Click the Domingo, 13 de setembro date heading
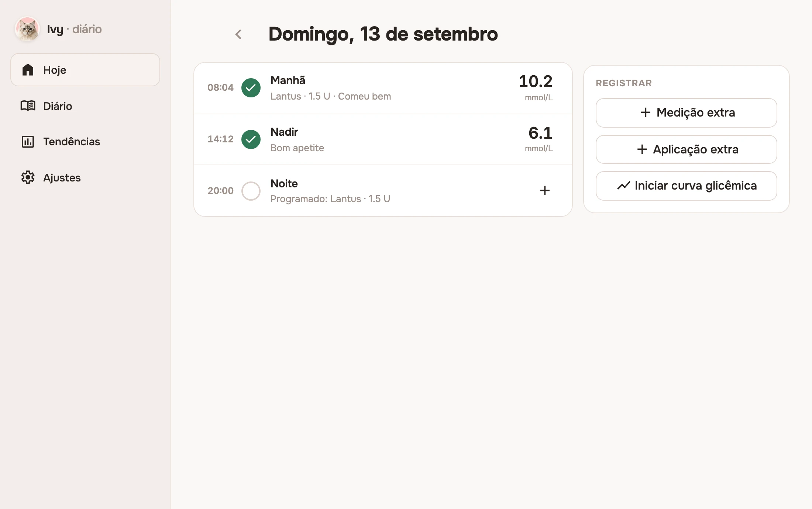Screen dimensions: 812x509 click(x=383, y=34)
